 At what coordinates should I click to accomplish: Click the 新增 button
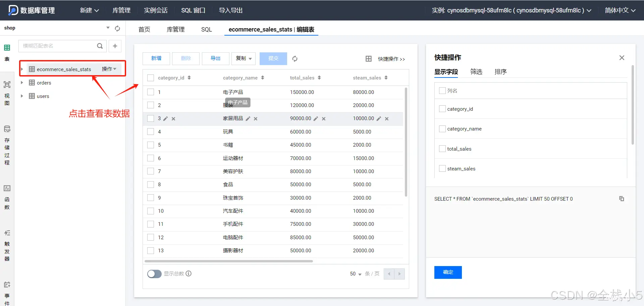(156, 58)
